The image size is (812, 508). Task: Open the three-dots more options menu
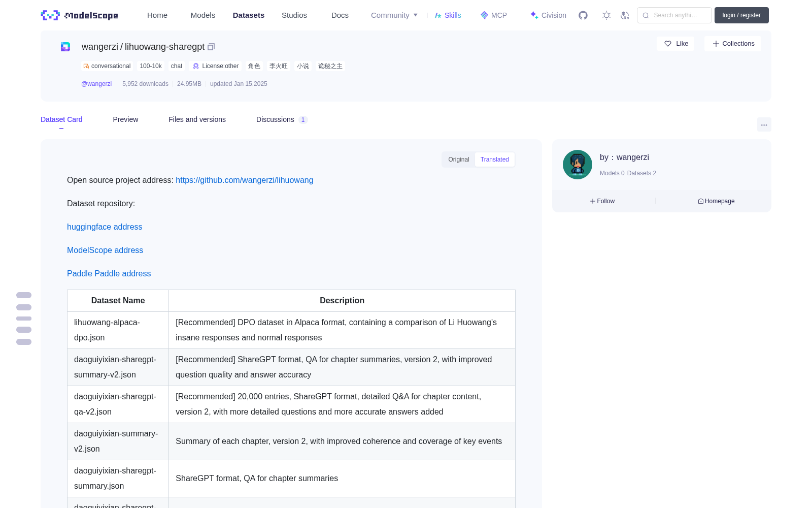point(764,124)
